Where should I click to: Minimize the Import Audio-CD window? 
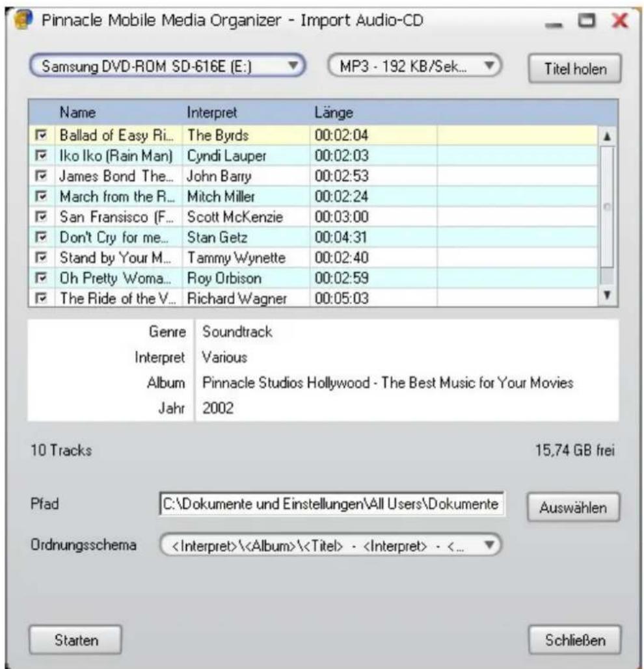pyautogui.click(x=554, y=24)
